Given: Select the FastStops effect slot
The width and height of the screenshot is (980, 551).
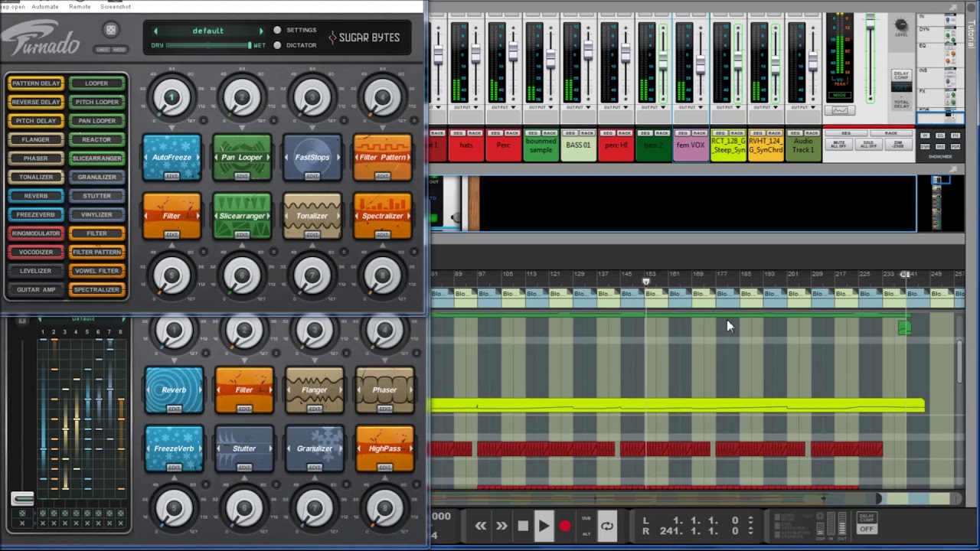Looking at the screenshot, I should tap(312, 157).
